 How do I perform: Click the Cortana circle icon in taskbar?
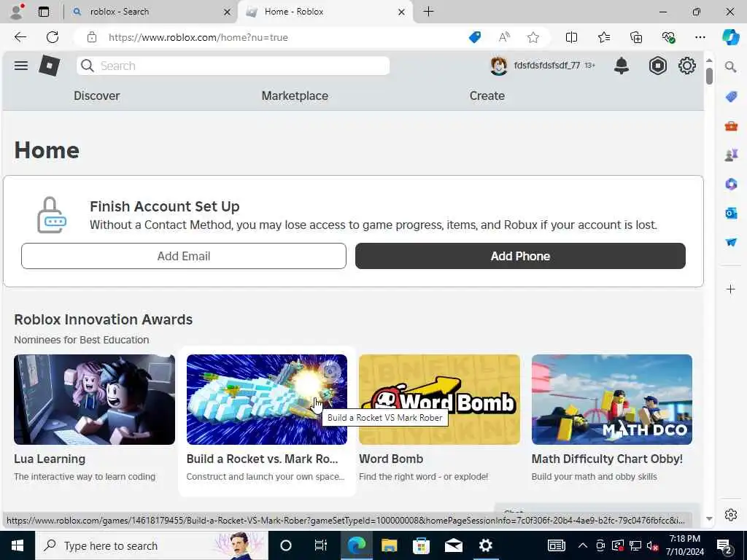[x=285, y=545]
